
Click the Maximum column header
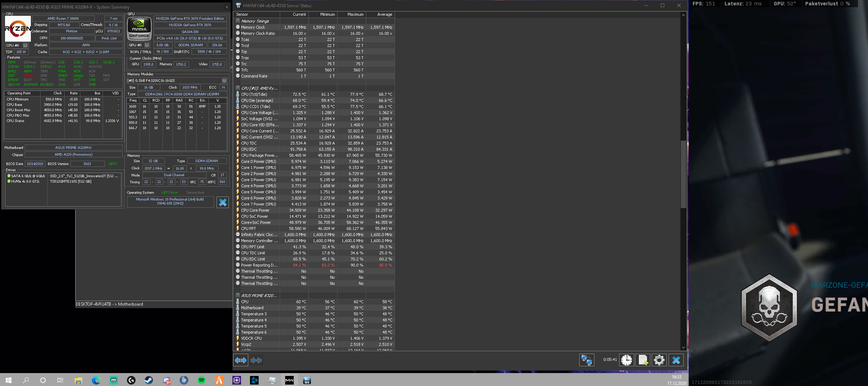point(352,14)
